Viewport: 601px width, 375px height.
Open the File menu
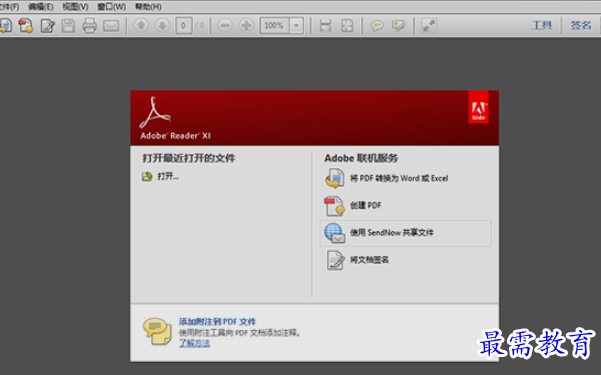point(9,7)
